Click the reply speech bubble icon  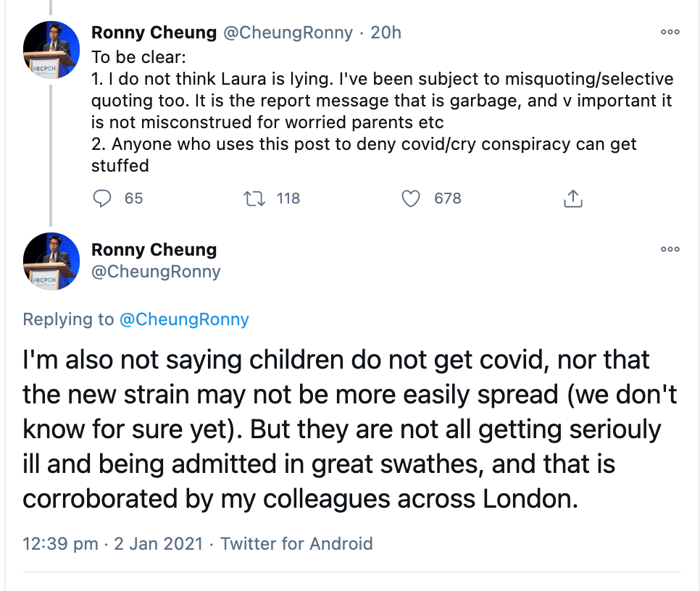coord(104,198)
